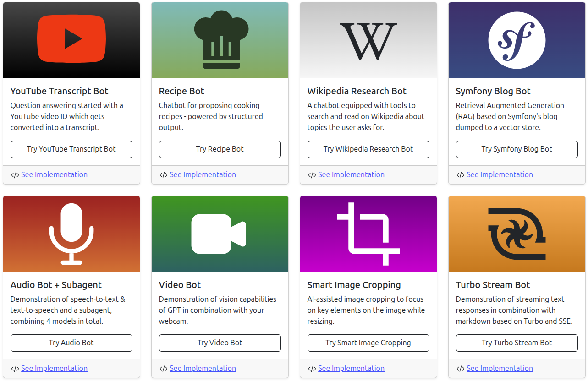Open See Implementation under YouTube Transcript Bot
The width and height of the screenshot is (588, 381).
54,175
